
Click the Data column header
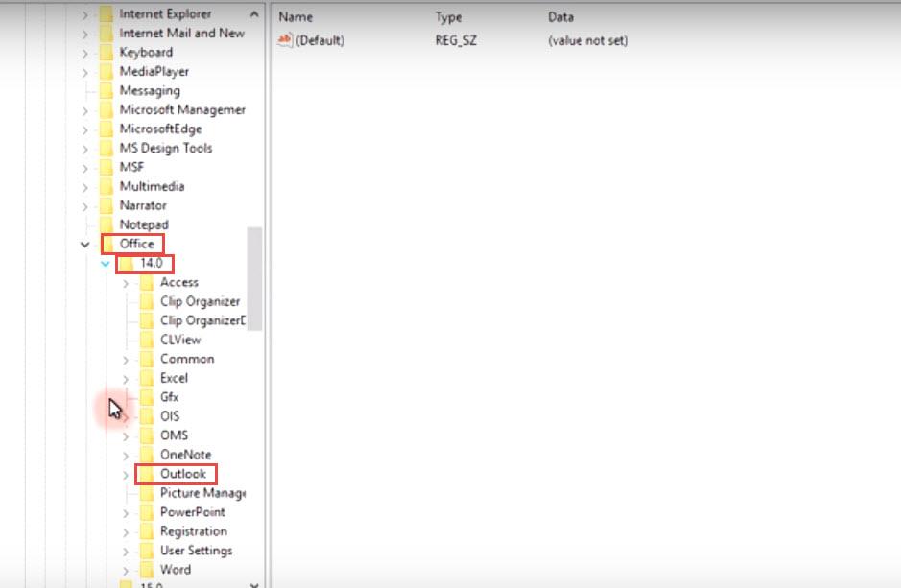click(x=560, y=17)
